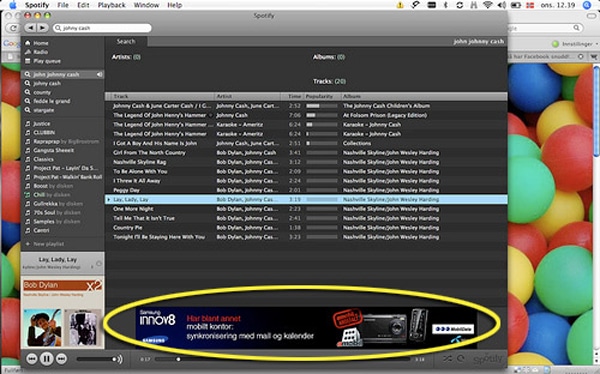Image resolution: width=600 pixels, height=374 pixels.
Task: Go forward with the right arrow button
Action: tap(42, 28)
